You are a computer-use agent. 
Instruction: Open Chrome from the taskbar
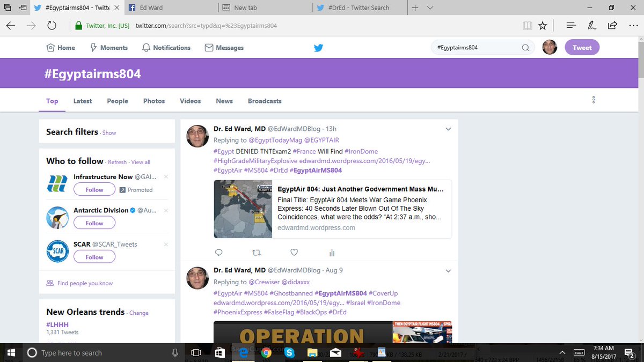[266, 353]
